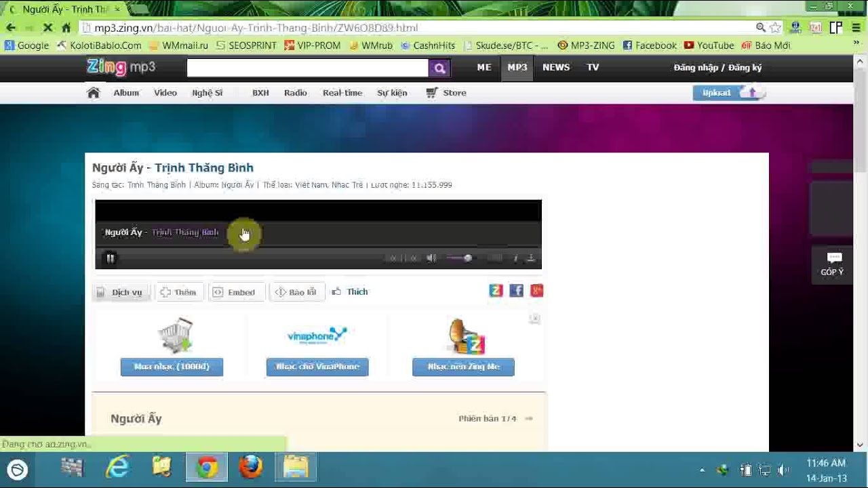This screenshot has height=488, width=868.
Task: Pause the playing song
Action: 110,258
